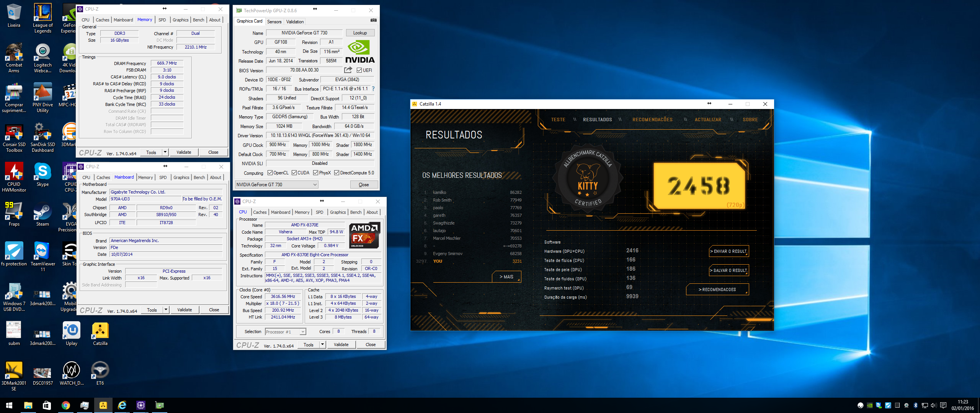This screenshot has height=413, width=980.
Task: Click the PCI-E bus interface question mark
Action: [373, 89]
